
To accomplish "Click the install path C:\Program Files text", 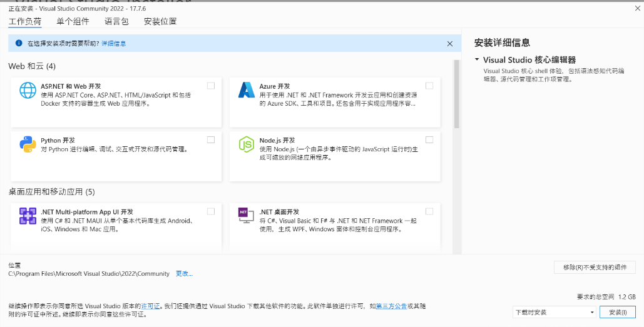I will pos(89,274).
